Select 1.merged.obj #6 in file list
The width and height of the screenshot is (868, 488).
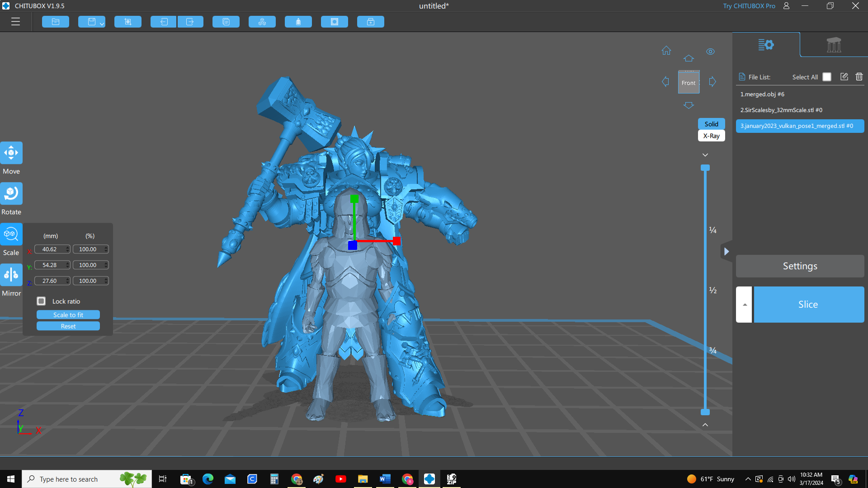pos(800,94)
